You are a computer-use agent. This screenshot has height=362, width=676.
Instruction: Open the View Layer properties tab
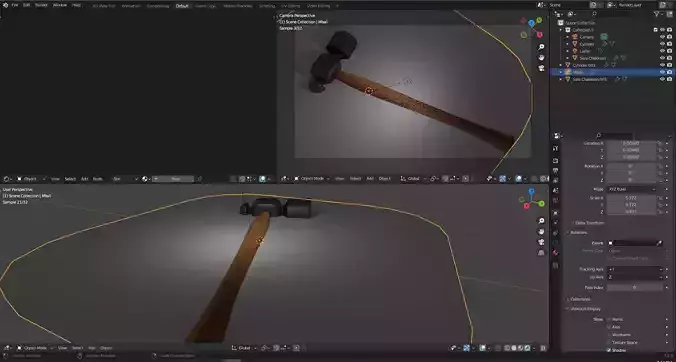tap(556, 181)
